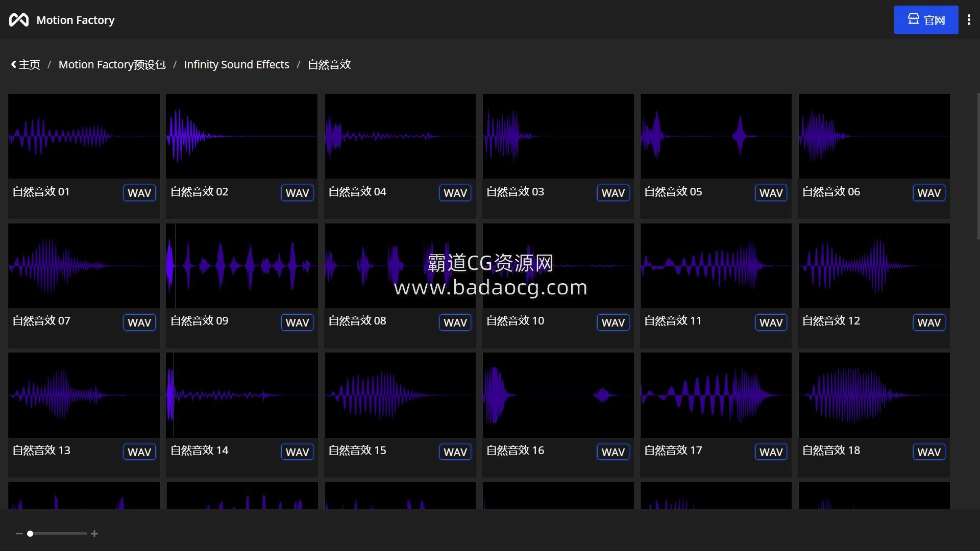This screenshot has width=980, height=551.
Task: Decrease thumbnail size with minus icon
Action: point(19,534)
